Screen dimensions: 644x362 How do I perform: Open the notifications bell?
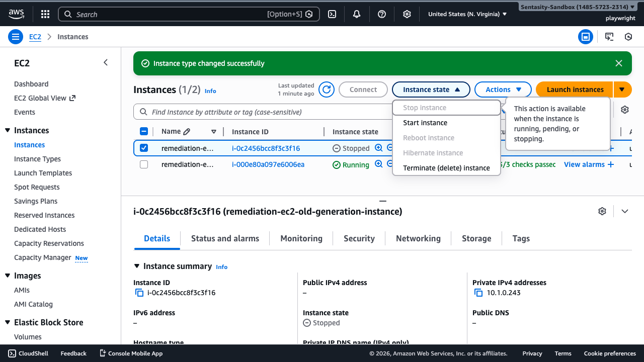coord(357,14)
